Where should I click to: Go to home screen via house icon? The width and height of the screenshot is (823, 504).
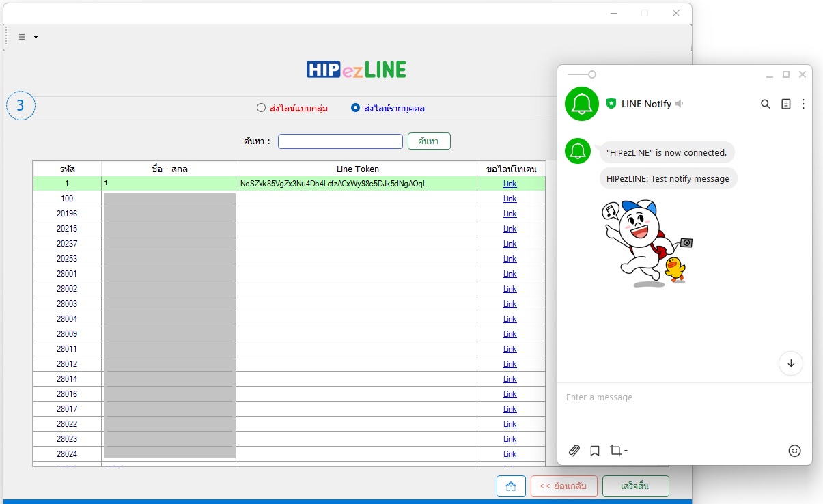tap(511, 486)
